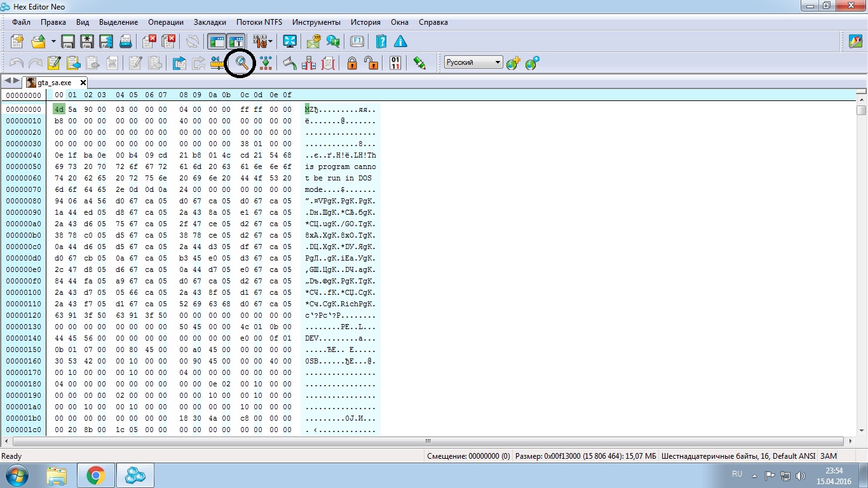Click the Save floppy disk icon
Image resolution: width=868 pixels, height=488 pixels.
point(68,42)
